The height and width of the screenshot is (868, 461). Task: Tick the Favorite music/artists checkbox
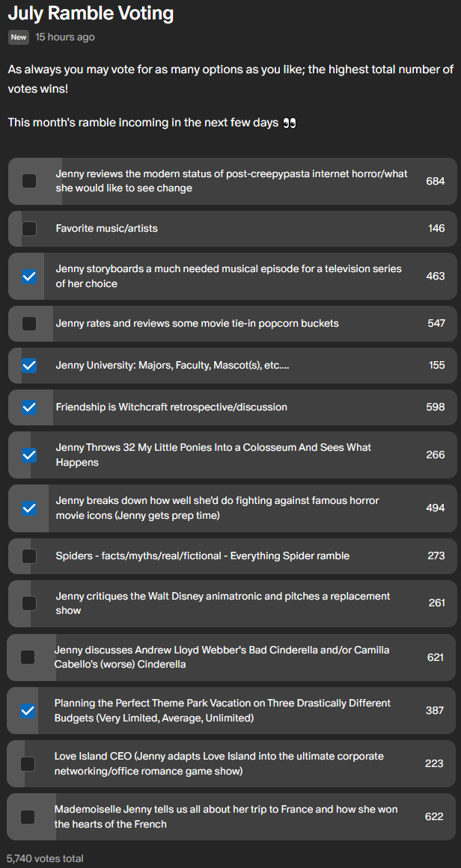point(28,228)
